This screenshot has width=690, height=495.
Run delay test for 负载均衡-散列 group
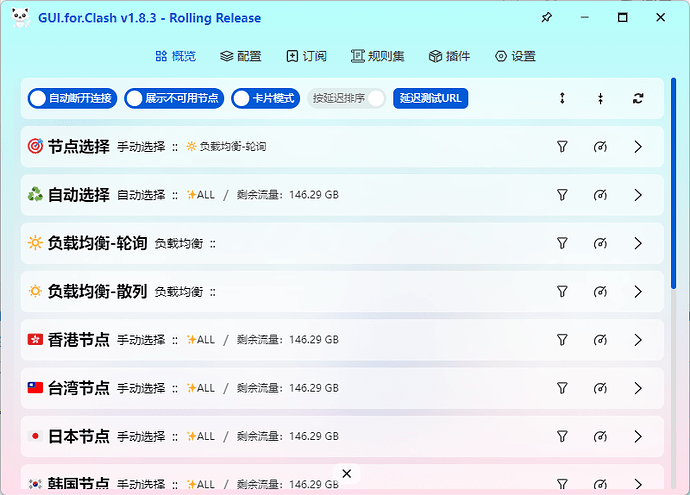(600, 291)
